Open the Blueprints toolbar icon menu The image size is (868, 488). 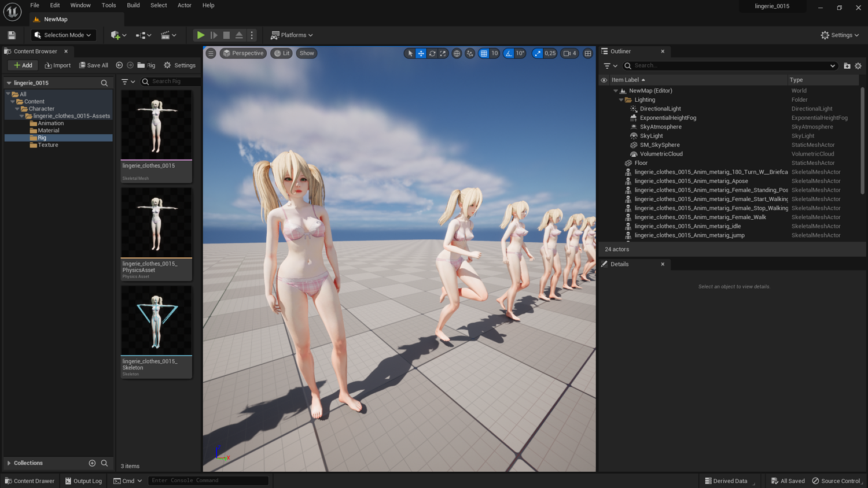143,35
